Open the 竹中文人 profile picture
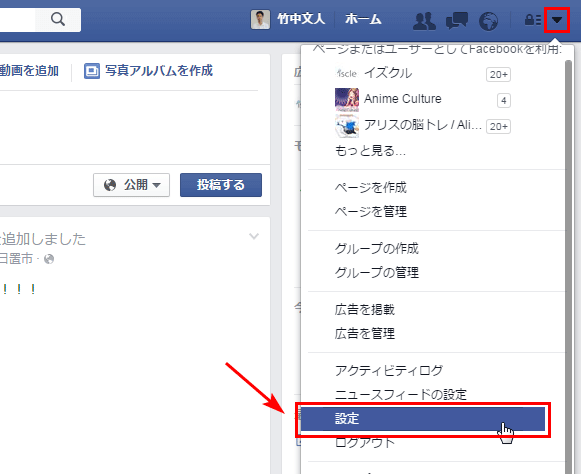 click(x=260, y=19)
